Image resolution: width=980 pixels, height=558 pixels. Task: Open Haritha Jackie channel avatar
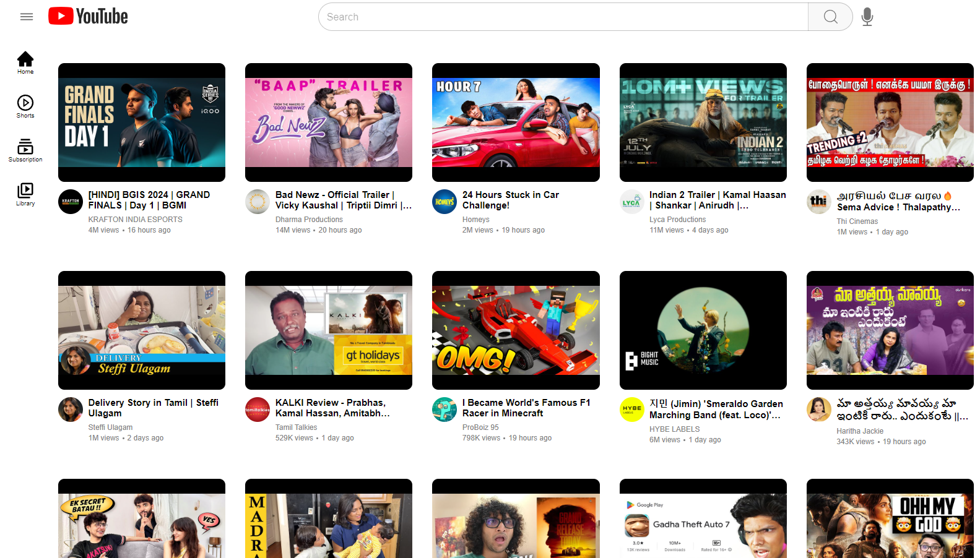819,410
